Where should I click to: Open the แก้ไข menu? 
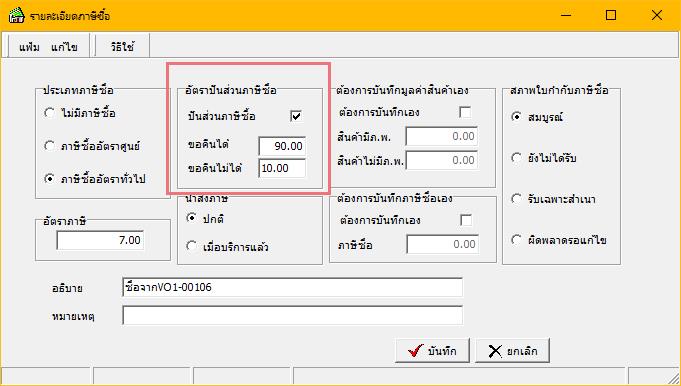tap(64, 47)
